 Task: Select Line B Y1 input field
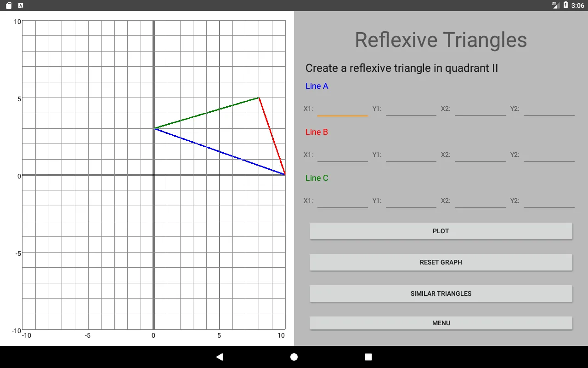(411, 155)
